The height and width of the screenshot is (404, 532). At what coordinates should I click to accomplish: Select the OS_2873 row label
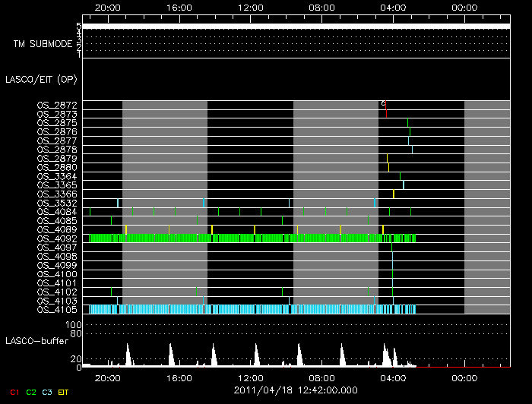(x=57, y=114)
